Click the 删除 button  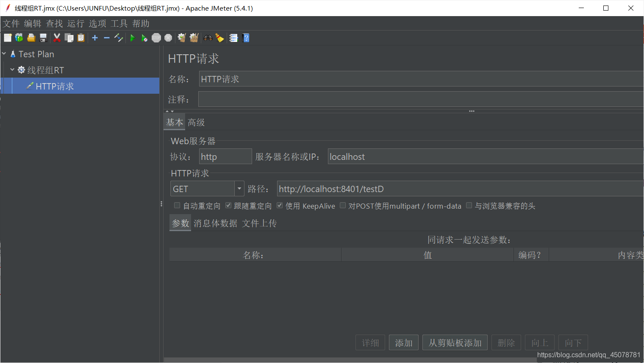[x=506, y=343]
